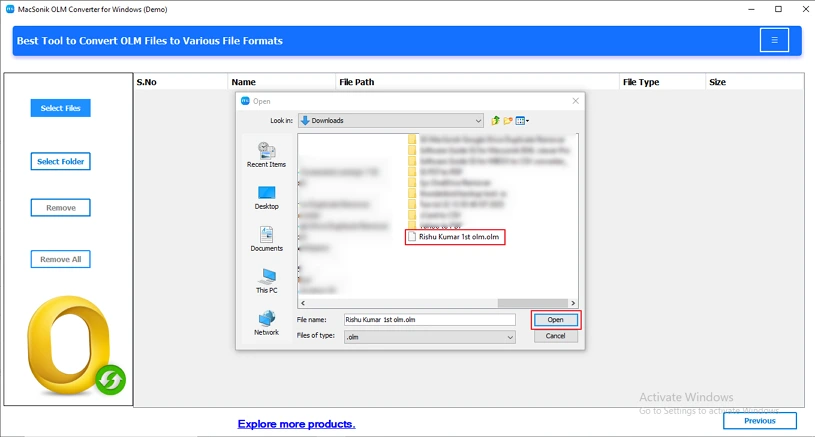Screen dimensions: 815x437
Task: Click the file list scroll right arrow
Action: (573, 303)
